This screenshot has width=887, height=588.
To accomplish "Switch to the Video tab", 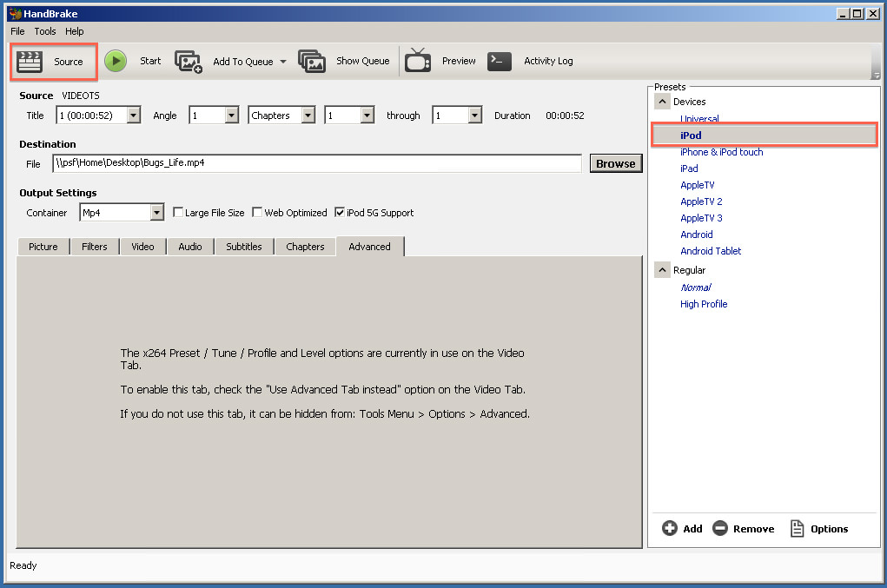I will (x=142, y=247).
